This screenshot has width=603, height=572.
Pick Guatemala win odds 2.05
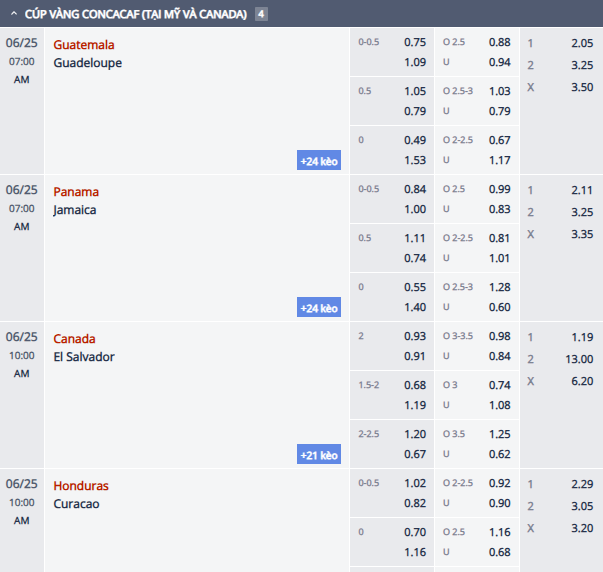581,43
